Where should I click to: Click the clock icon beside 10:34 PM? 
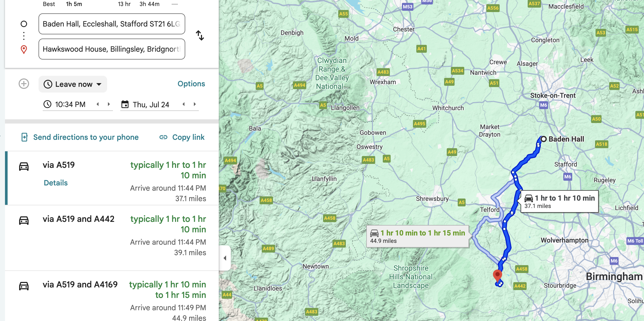point(47,104)
